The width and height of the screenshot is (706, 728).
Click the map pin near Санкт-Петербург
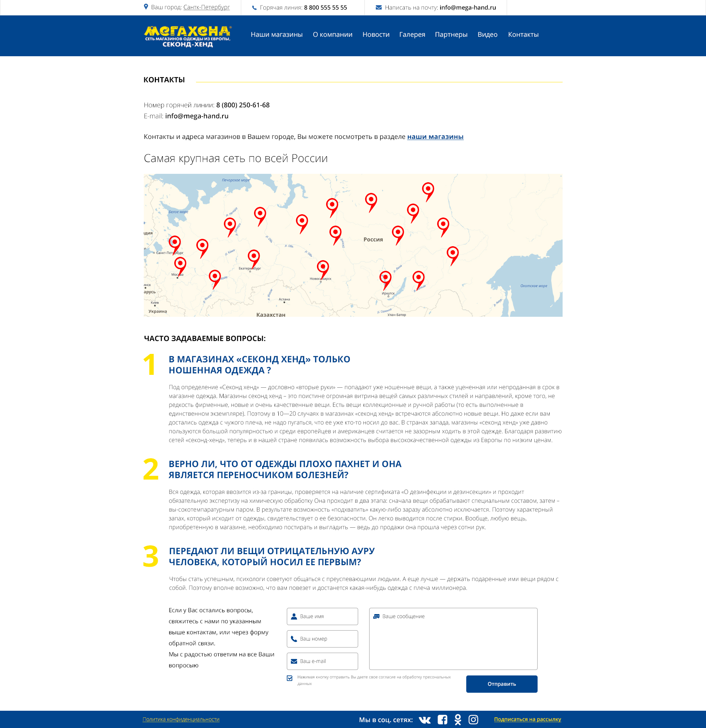pyautogui.click(x=175, y=242)
